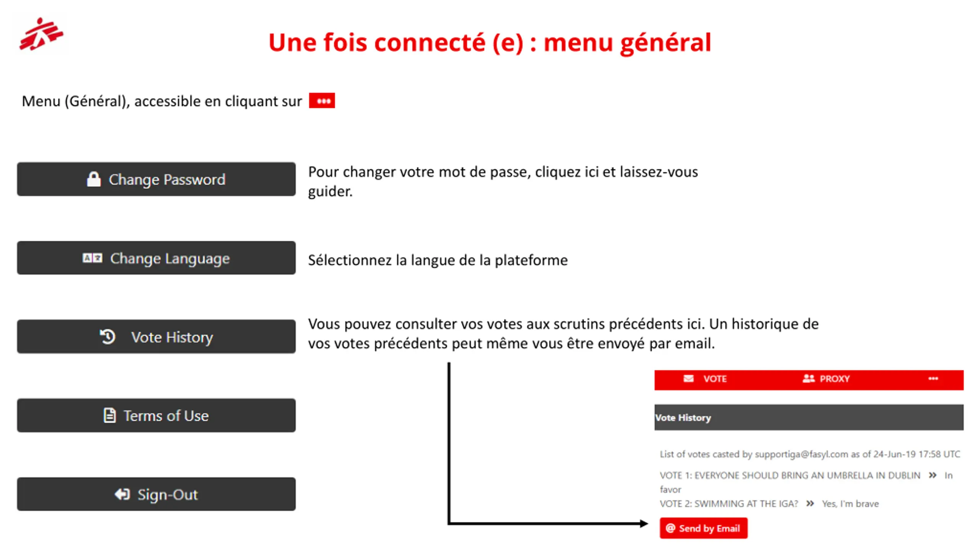Send vote history with Send by Email
Image resolution: width=980 pixels, height=551 pixels.
coord(703,528)
